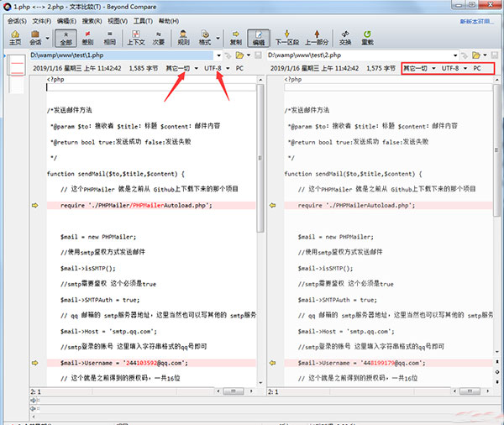
Task: Toggle the 相同 same-lines filter
Action: click(x=109, y=38)
